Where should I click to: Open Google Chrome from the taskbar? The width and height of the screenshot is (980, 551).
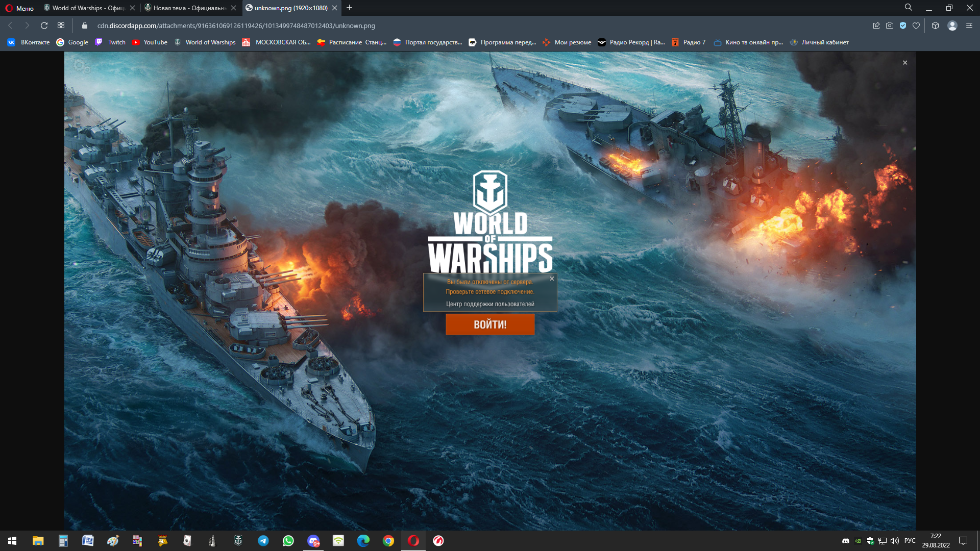pyautogui.click(x=388, y=541)
